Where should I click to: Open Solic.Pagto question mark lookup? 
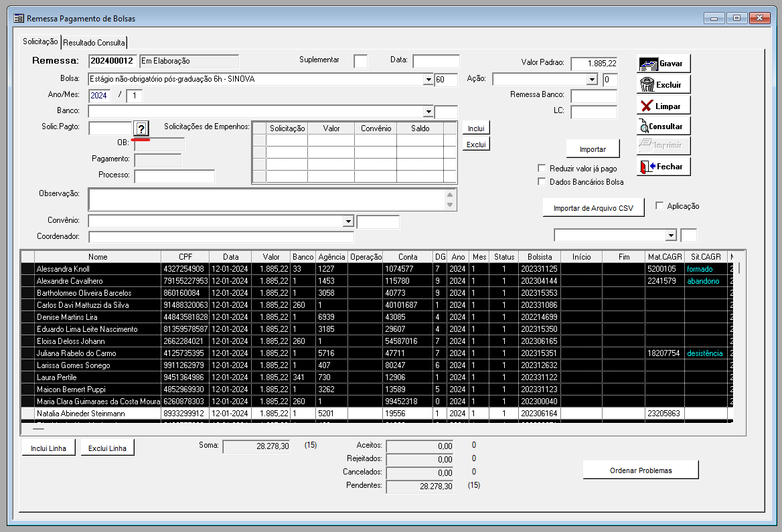point(141,128)
